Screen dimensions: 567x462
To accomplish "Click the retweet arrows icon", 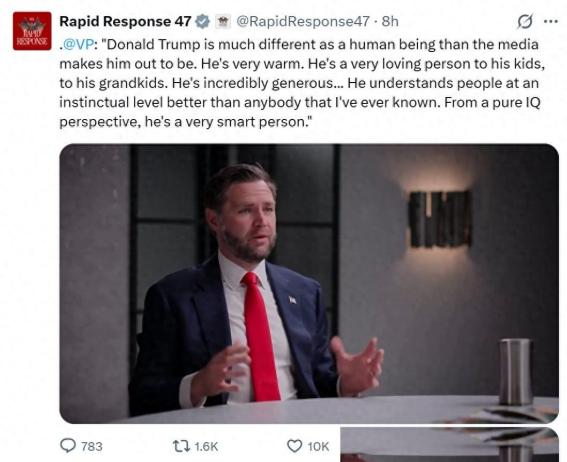I will (x=182, y=446).
